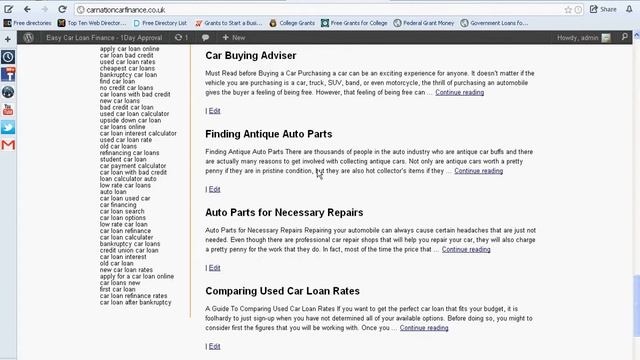Continue reading Car Buying Adviser post
Viewport: 640px width, 360px height.
coord(460,92)
